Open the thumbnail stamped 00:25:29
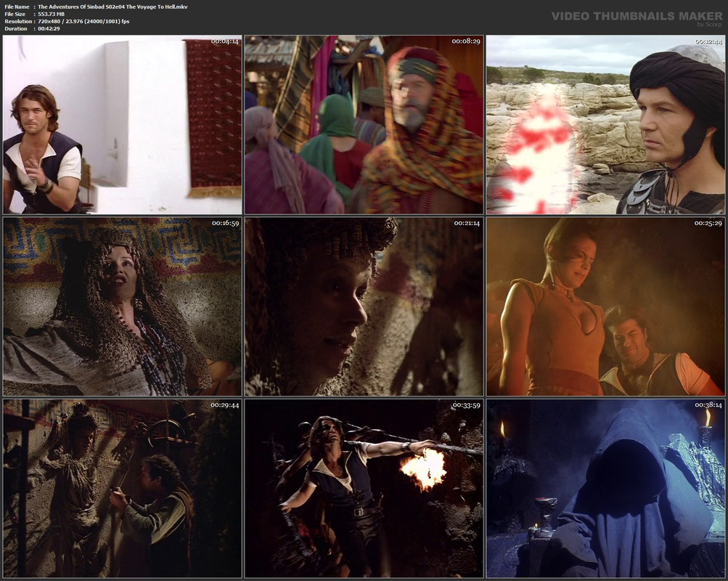Viewport: 728px width, 581px height. pyautogui.click(x=605, y=306)
